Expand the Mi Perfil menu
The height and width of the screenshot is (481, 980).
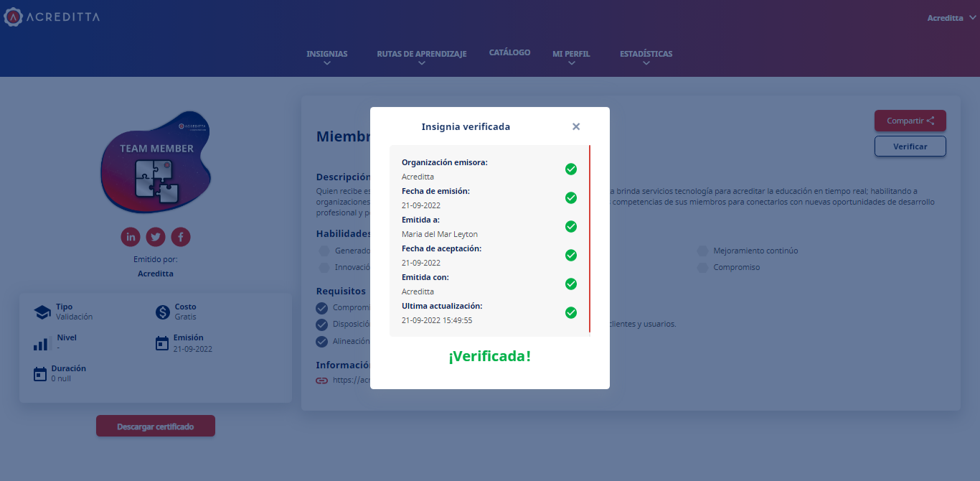click(571, 57)
